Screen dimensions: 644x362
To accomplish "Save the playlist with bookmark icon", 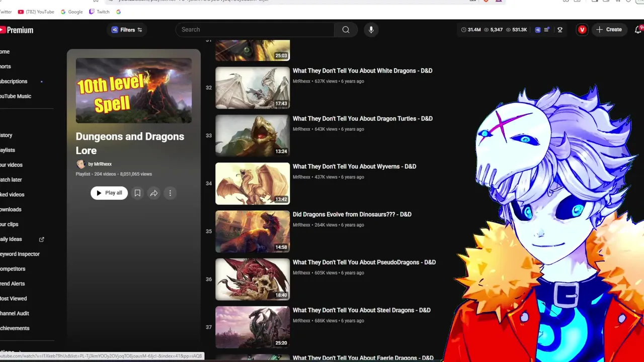I will coord(137,193).
